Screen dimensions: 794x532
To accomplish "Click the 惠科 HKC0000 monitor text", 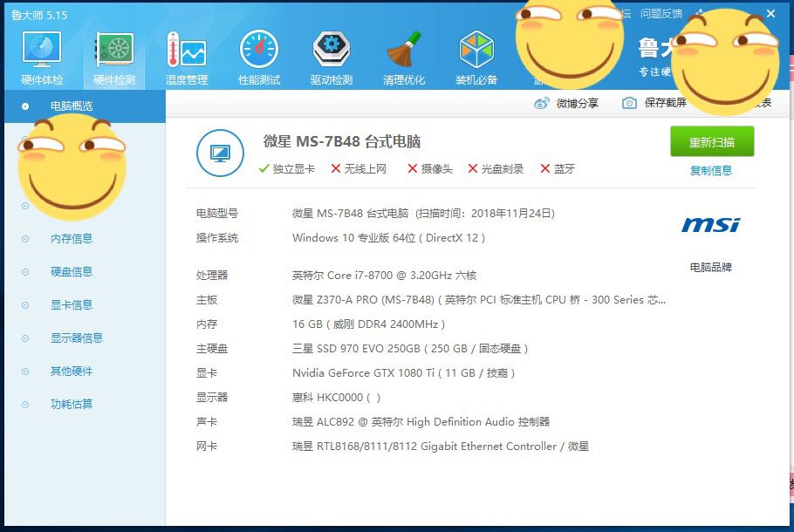I will [x=336, y=398].
